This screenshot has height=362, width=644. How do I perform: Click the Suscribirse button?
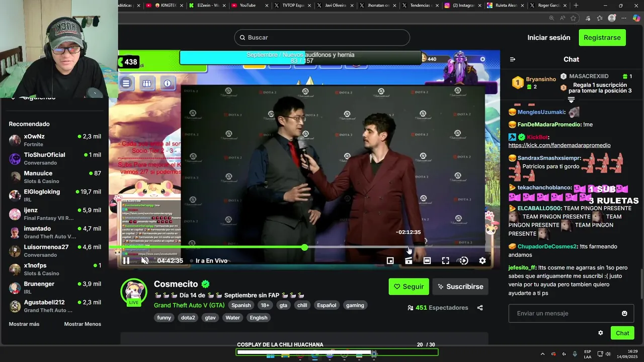pos(460,287)
